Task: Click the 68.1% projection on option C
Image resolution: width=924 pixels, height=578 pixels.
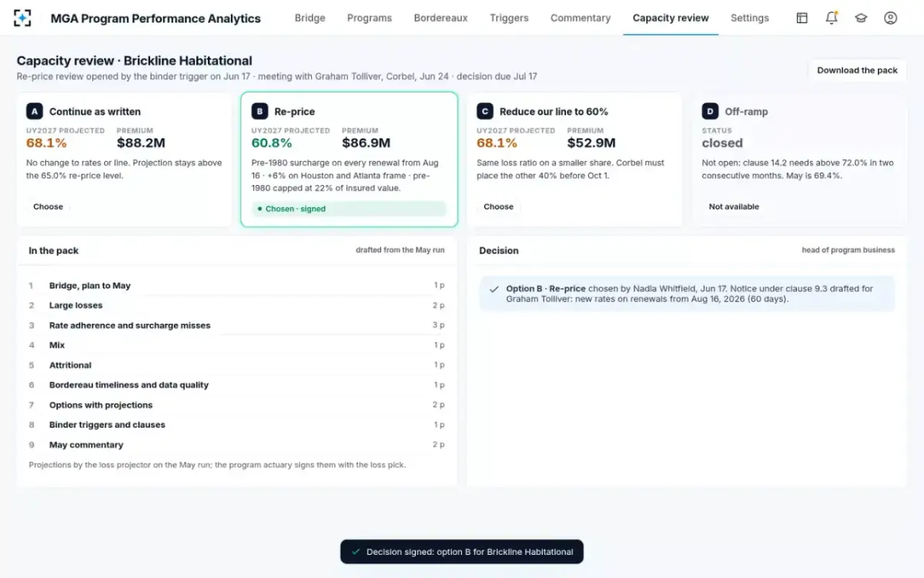Action: 497,143
